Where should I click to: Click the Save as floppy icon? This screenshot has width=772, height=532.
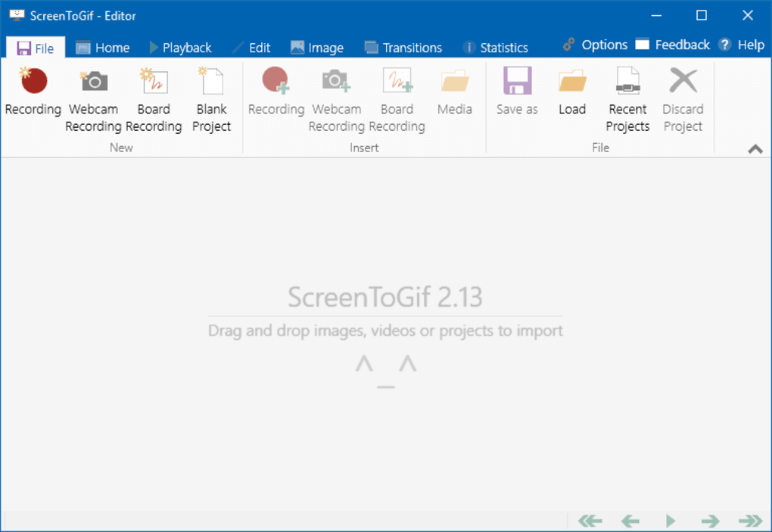[517, 81]
